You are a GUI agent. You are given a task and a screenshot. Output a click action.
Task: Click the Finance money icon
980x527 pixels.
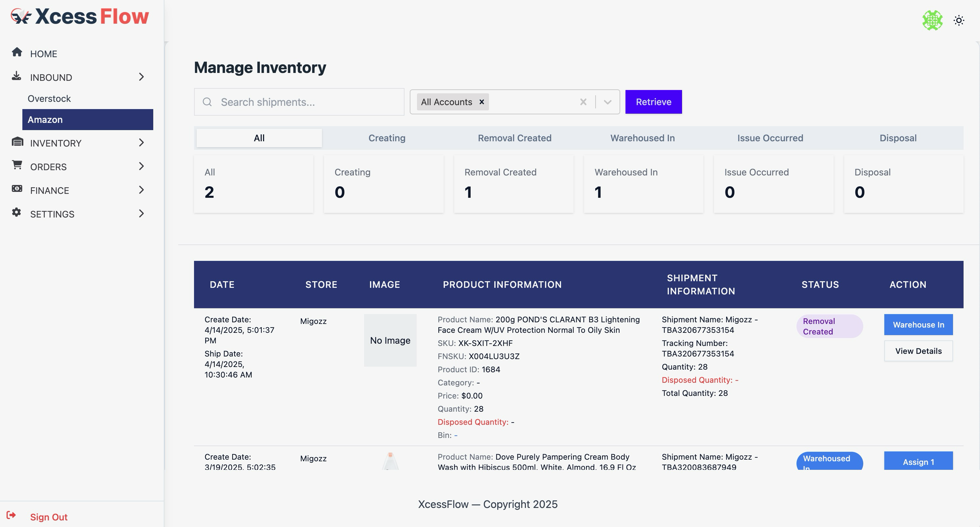click(17, 189)
